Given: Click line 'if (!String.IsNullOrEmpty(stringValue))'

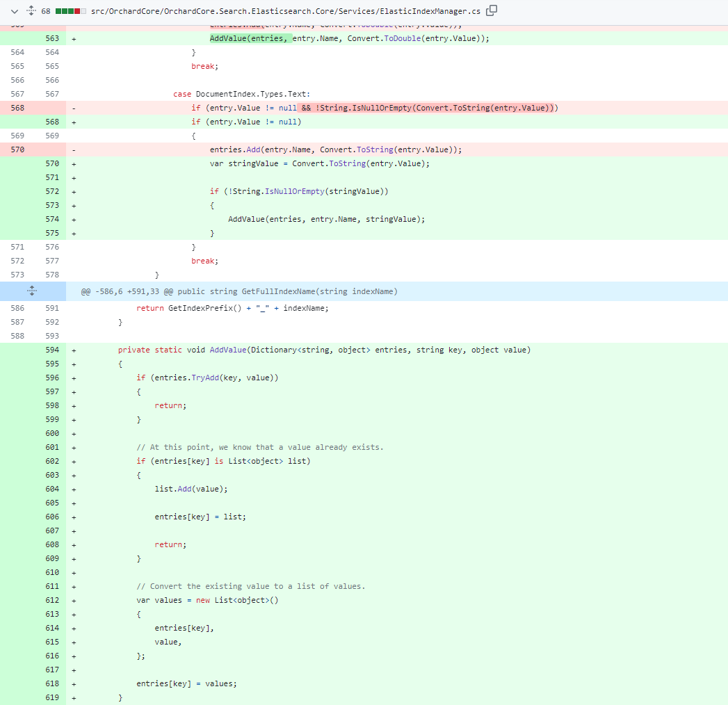Looking at the screenshot, I should (x=299, y=191).
